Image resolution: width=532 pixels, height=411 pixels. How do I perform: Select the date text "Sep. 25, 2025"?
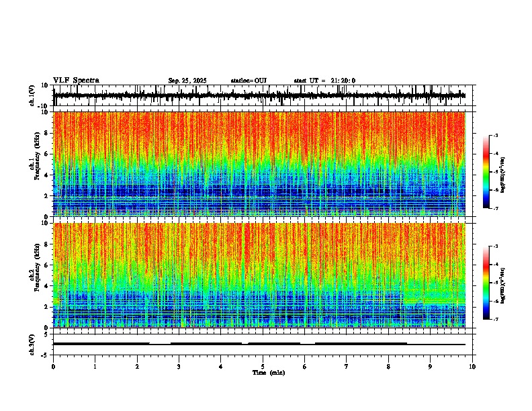187,81
